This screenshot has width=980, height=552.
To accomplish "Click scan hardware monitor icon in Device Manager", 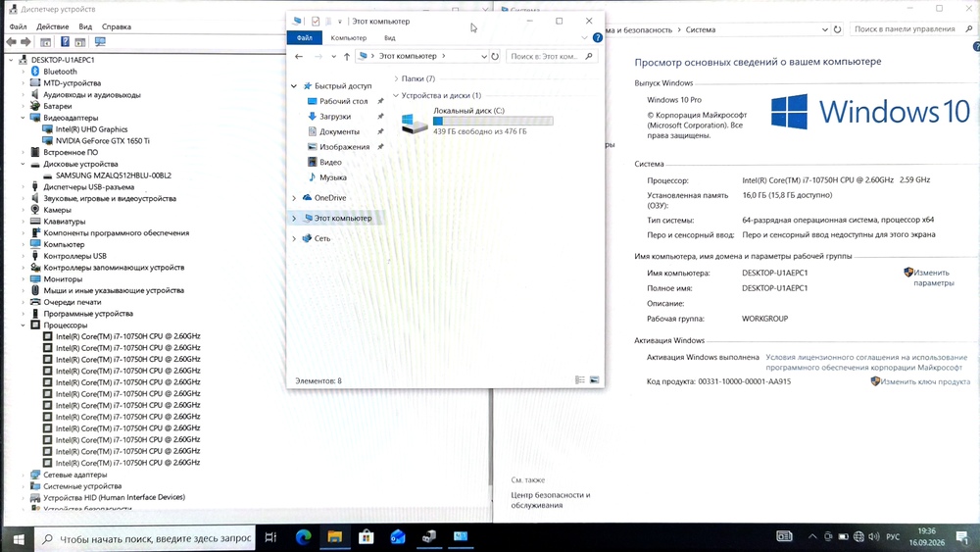I will pyautogui.click(x=100, y=42).
